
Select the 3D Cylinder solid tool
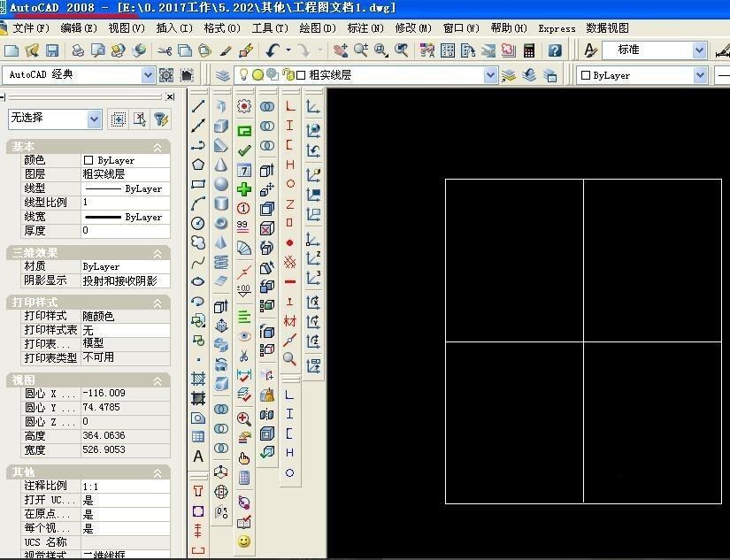coord(221,203)
